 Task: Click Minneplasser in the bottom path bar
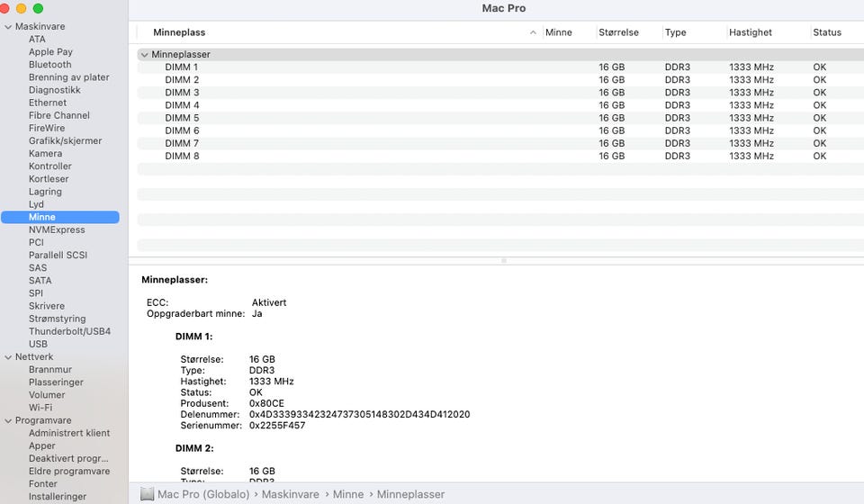point(410,494)
